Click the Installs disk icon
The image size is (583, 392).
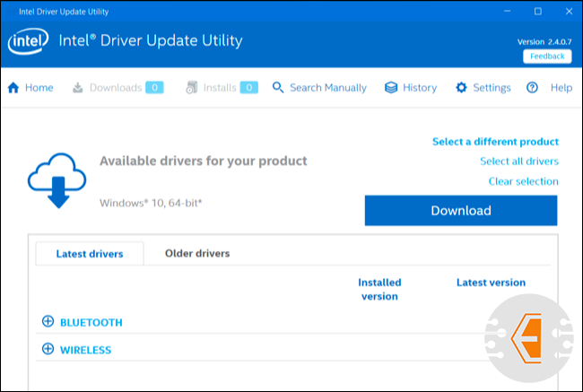191,88
